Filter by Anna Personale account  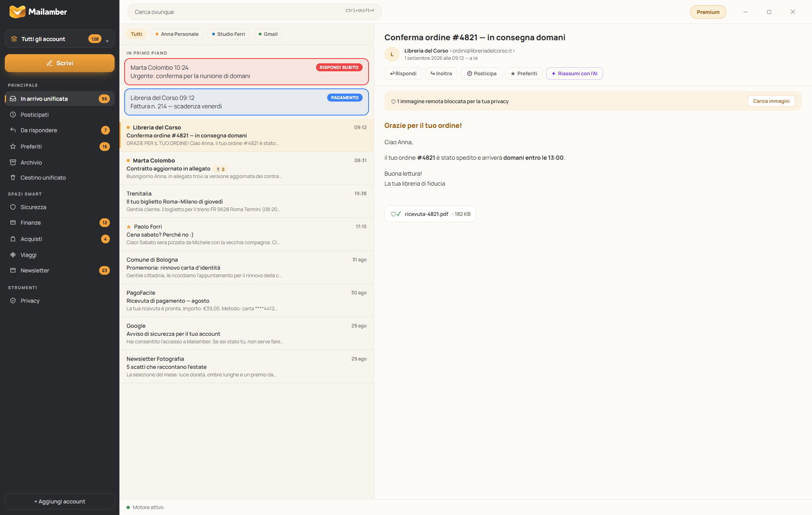pos(177,34)
